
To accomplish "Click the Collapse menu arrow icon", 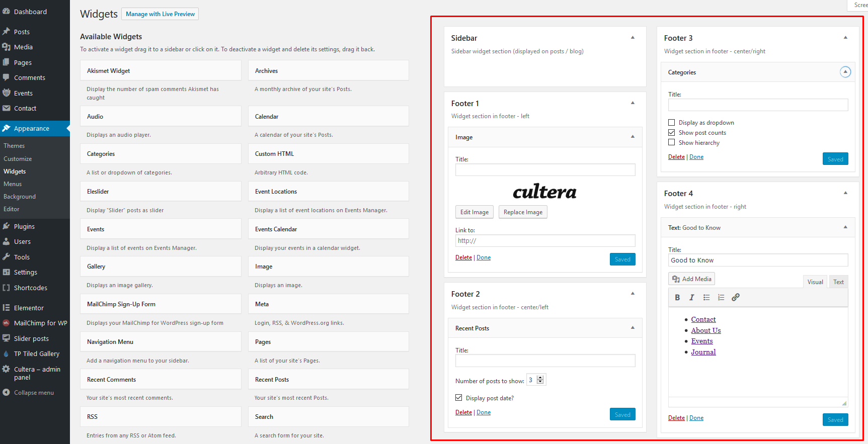I will point(7,393).
